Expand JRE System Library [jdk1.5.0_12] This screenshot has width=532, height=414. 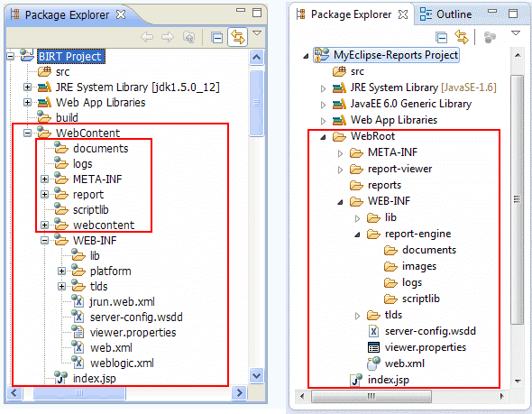coord(27,87)
